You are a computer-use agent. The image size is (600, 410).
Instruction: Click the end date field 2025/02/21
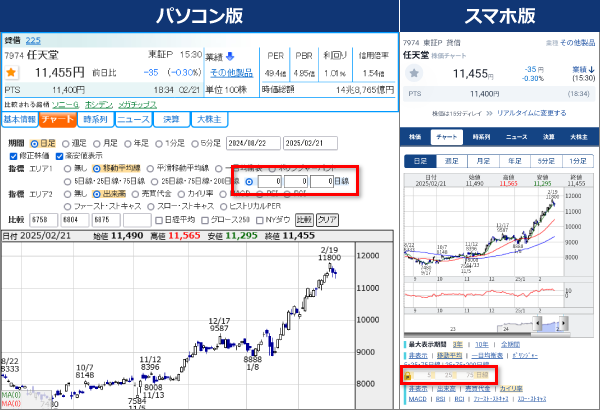click(x=310, y=143)
